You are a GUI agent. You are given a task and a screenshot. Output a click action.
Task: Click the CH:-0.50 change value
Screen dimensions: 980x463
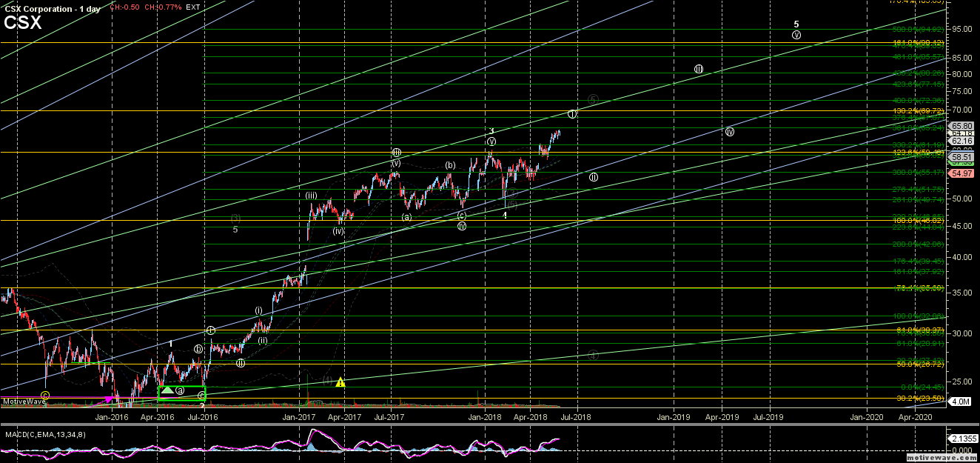pos(124,7)
